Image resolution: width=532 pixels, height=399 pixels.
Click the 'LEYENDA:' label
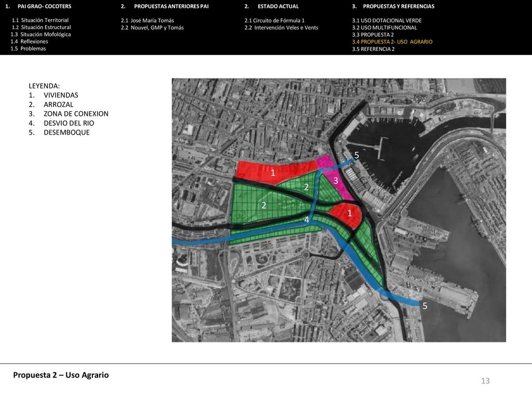click(44, 86)
